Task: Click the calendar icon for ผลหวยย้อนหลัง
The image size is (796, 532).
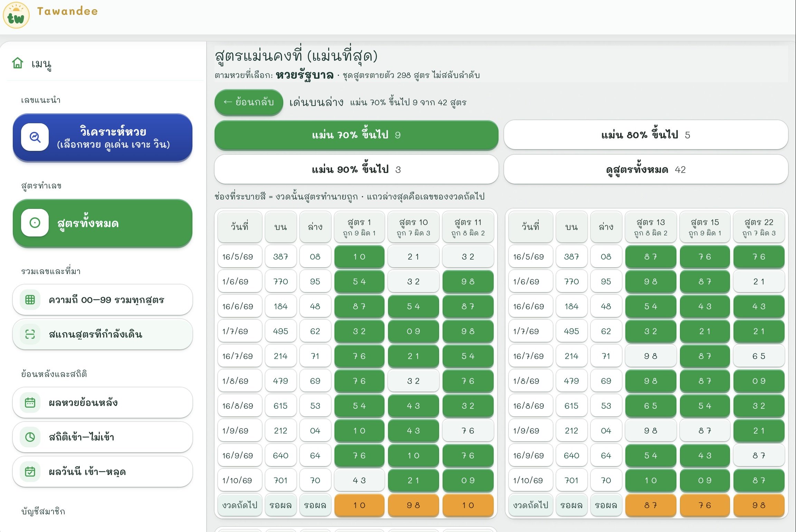Action: (x=30, y=403)
